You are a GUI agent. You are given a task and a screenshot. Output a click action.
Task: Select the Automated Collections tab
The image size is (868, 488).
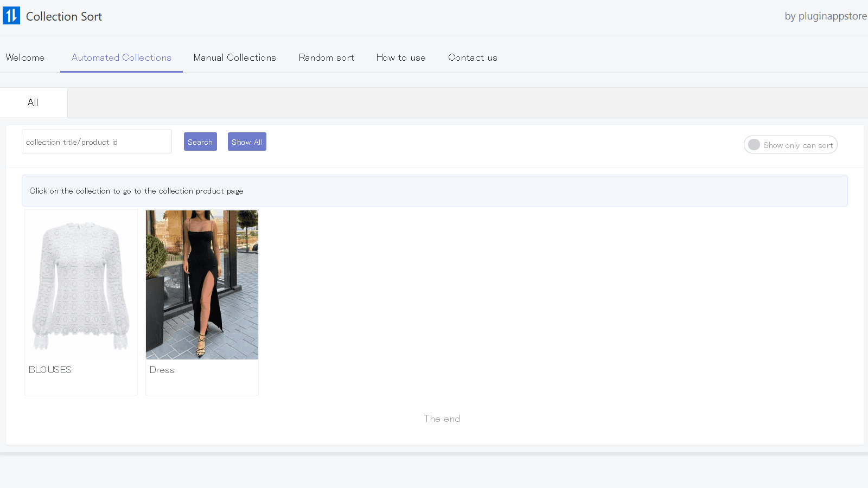[121, 57]
